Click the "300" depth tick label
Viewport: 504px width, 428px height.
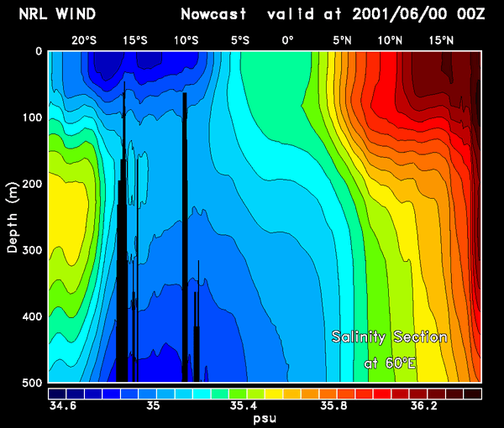(32, 250)
